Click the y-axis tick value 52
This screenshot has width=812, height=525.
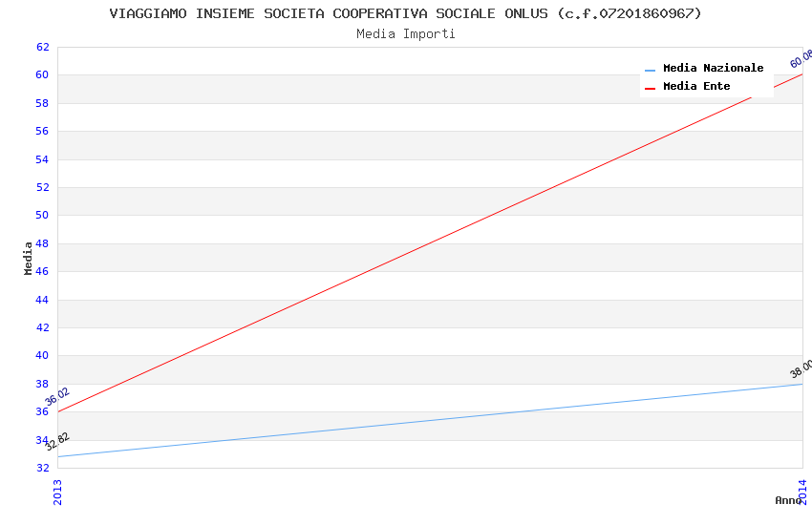tap(42, 187)
